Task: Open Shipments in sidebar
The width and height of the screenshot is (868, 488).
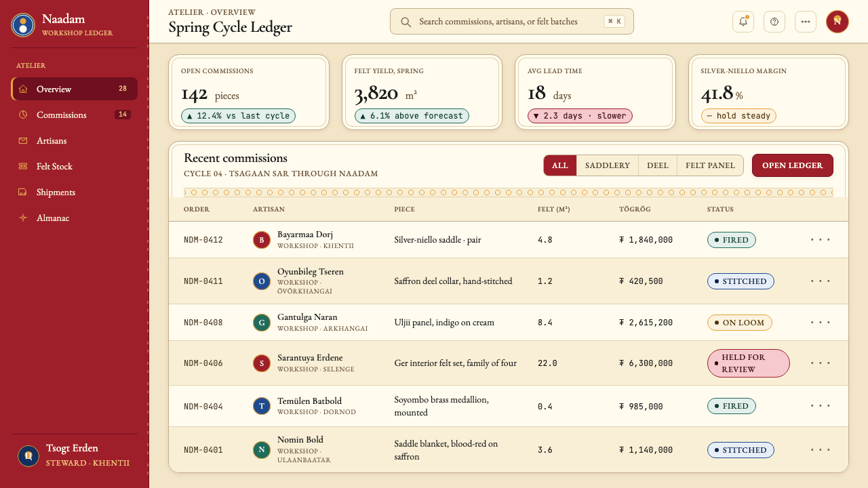Action: point(75,192)
